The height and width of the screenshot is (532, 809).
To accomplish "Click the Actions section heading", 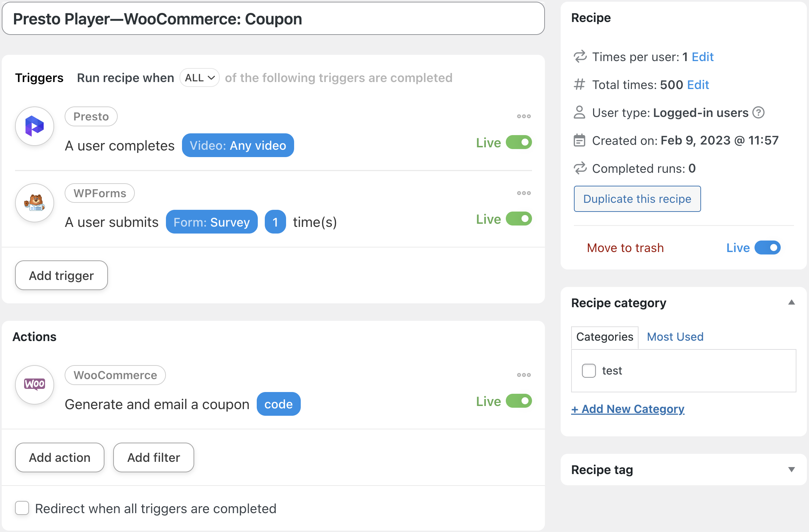I will (35, 337).
